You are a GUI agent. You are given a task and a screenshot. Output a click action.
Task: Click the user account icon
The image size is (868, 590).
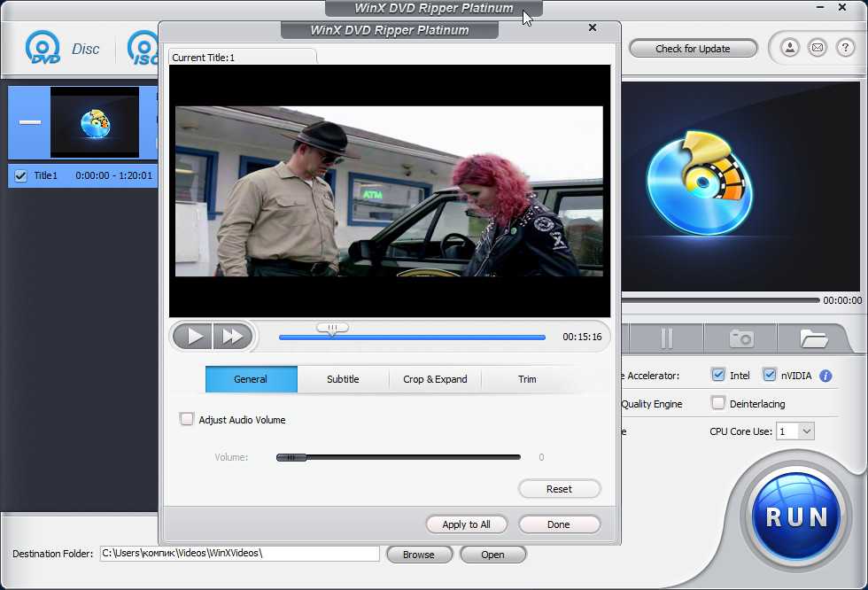(789, 48)
